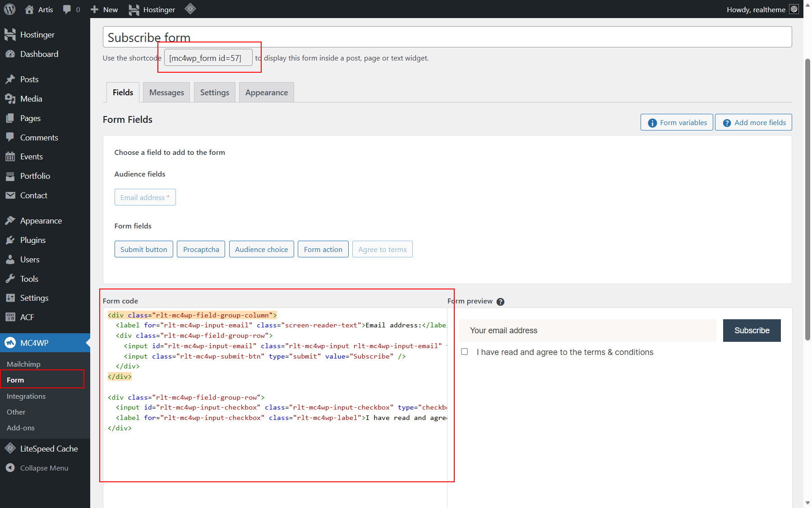This screenshot has width=812, height=508.
Task: Open the New content dropdown in admin bar
Action: (104, 9)
